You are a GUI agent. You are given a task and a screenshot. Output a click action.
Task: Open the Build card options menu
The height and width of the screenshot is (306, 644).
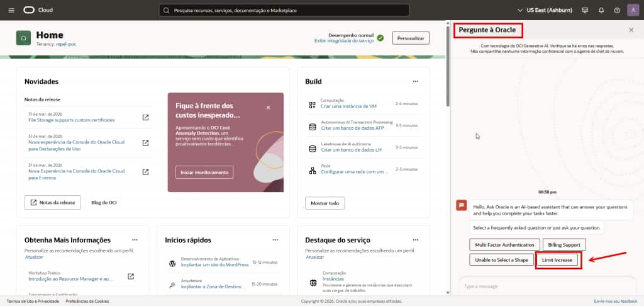[x=416, y=81]
